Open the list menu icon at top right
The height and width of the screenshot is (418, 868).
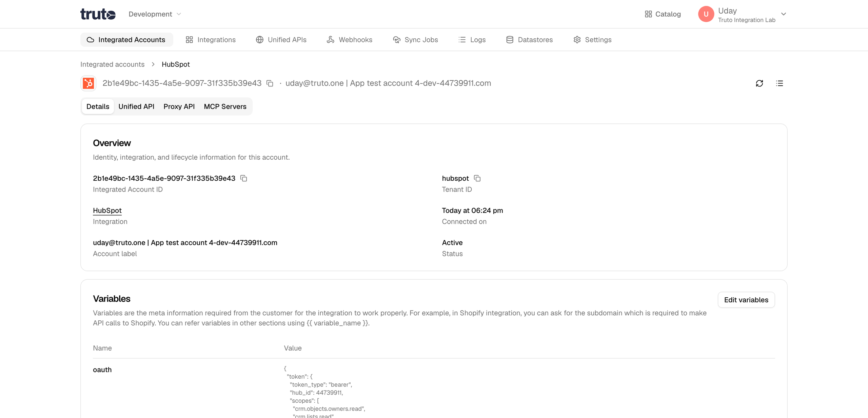(780, 83)
